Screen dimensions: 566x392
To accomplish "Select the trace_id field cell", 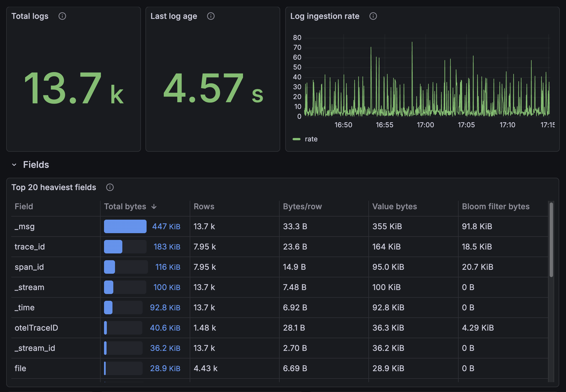I will 30,247.
